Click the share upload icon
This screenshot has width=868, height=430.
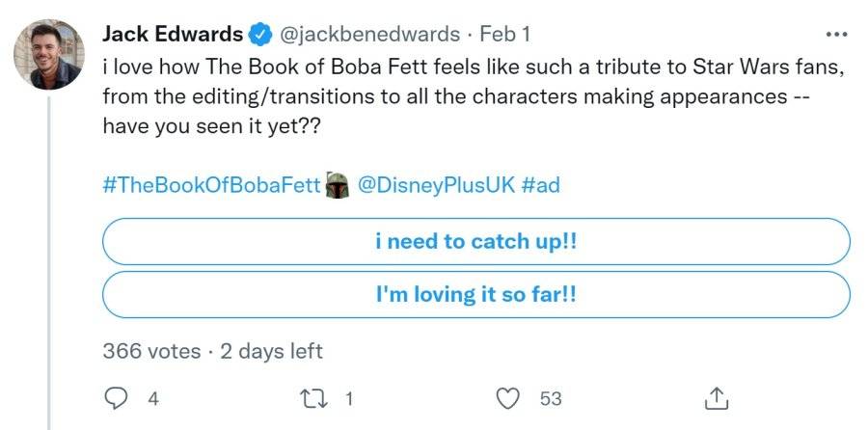tap(716, 398)
